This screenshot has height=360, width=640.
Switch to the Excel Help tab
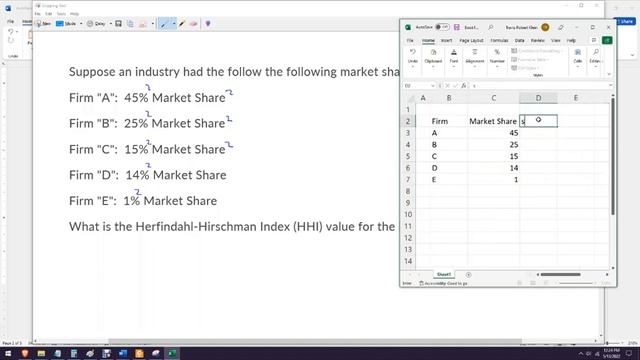click(x=571, y=40)
